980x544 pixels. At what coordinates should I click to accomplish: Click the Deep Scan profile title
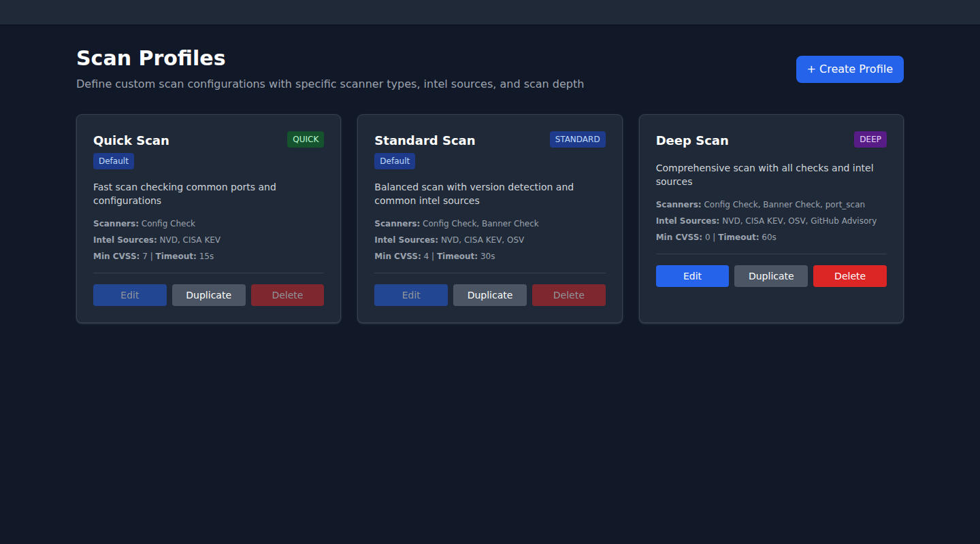pyautogui.click(x=691, y=140)
